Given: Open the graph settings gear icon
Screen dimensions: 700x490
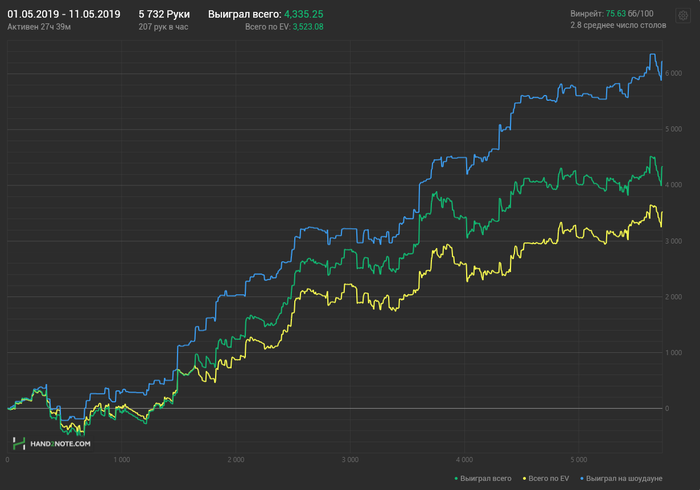Looking at the screenshot, I should [x=683, y=16].
